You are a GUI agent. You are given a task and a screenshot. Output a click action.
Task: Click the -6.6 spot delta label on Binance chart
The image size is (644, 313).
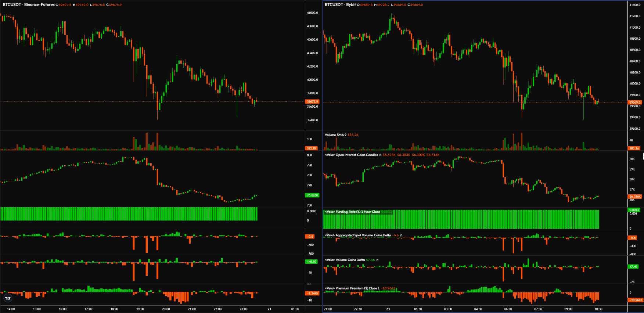(x=310, y=237)
